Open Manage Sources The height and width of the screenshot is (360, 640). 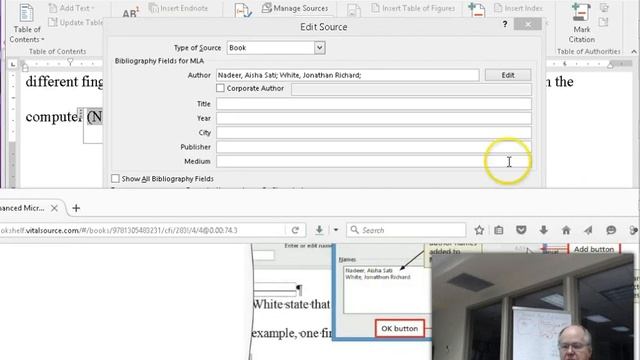pos(295,8)
